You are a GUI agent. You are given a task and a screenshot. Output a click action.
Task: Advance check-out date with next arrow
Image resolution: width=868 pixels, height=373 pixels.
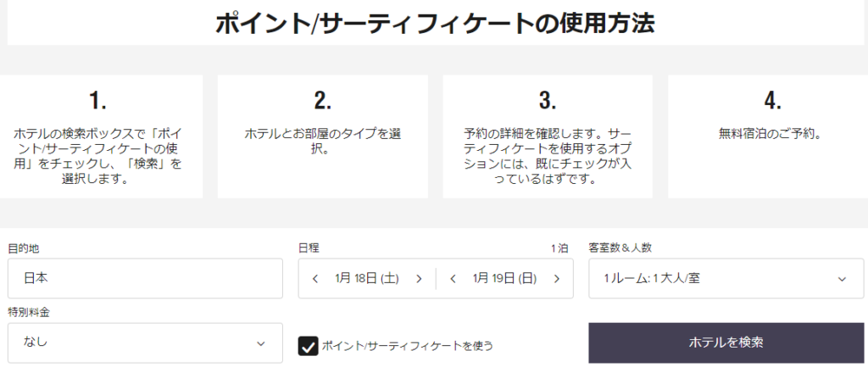(557, 278)
